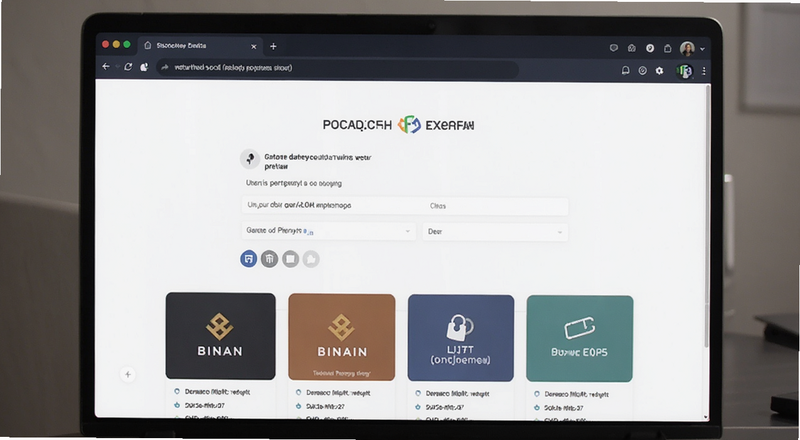Select first radio option under dark BINAN card
The image size is (800, 440).
177,392
